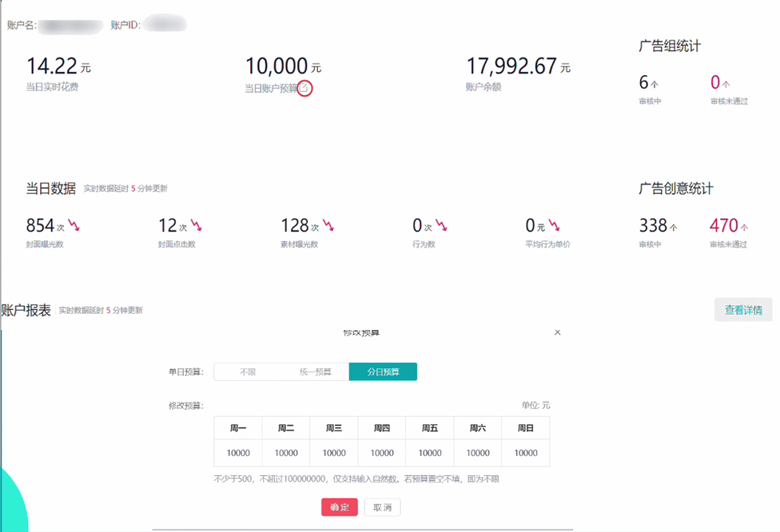Open account report details via 查看详情
Viewport: 780px width, 532px height.
(742, 309)
